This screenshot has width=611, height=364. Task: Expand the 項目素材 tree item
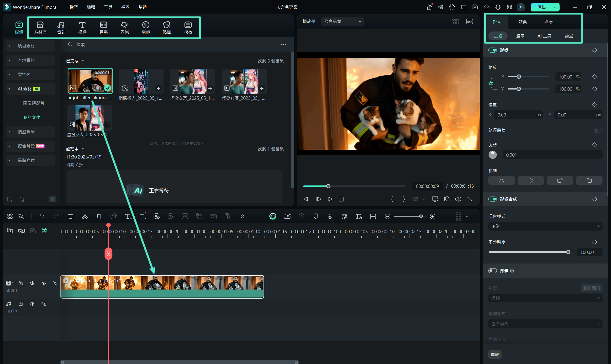pyautogui.click(x=9, y=46)
